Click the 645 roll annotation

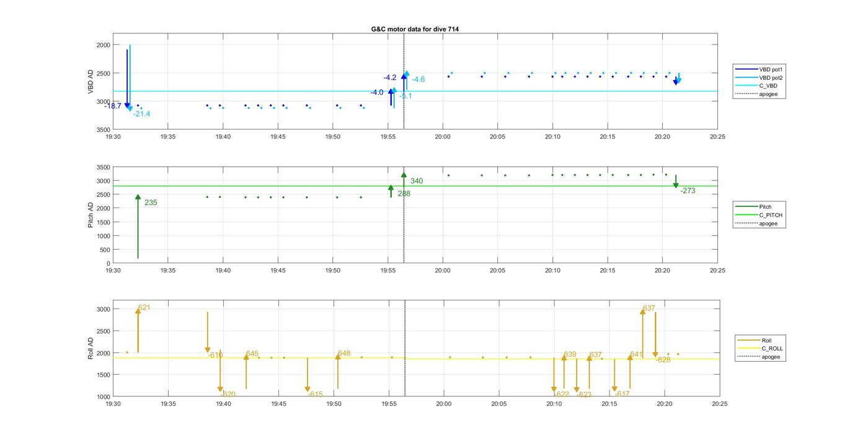[252, 354]
